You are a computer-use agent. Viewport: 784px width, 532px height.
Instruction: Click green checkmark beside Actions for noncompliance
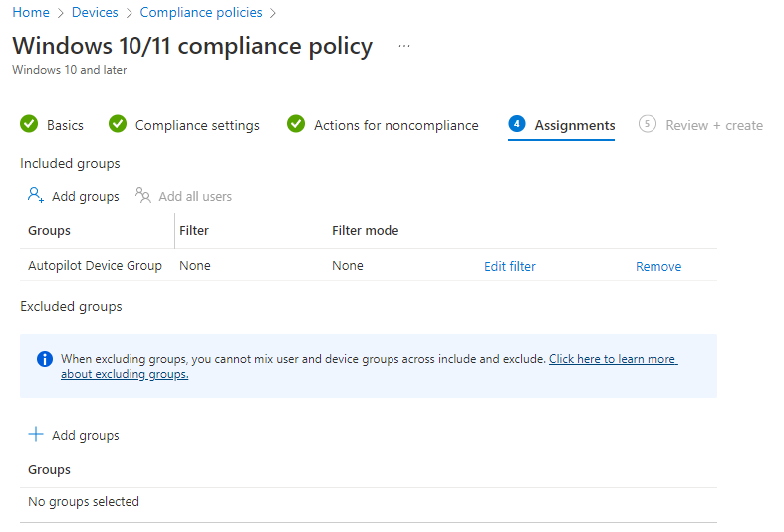[x=296, y=123]
